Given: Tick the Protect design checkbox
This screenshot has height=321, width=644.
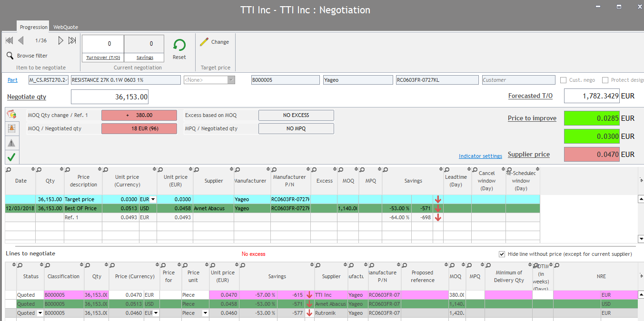Looking at the screenshot, I should (x=605, y=80).
